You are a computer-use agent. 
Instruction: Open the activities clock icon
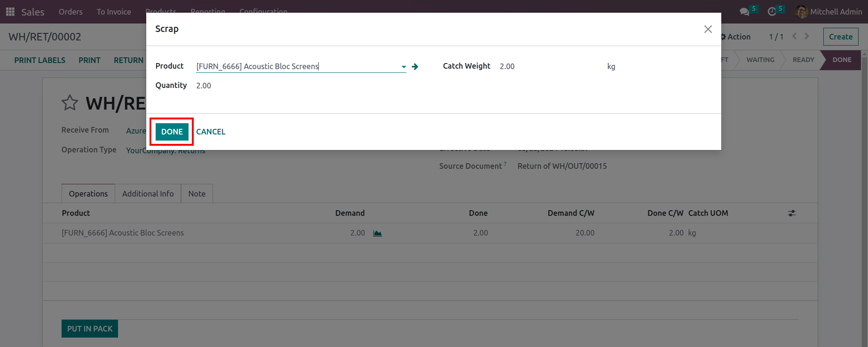[772, 12]
